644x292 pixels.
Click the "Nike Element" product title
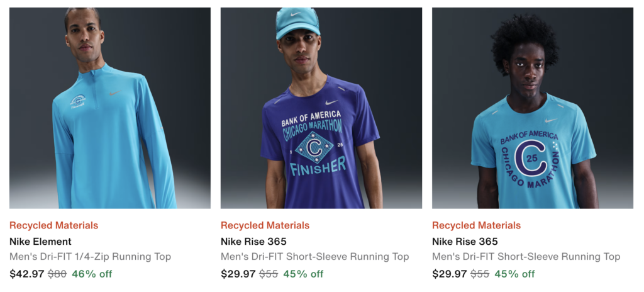click(x=40, y=242)
